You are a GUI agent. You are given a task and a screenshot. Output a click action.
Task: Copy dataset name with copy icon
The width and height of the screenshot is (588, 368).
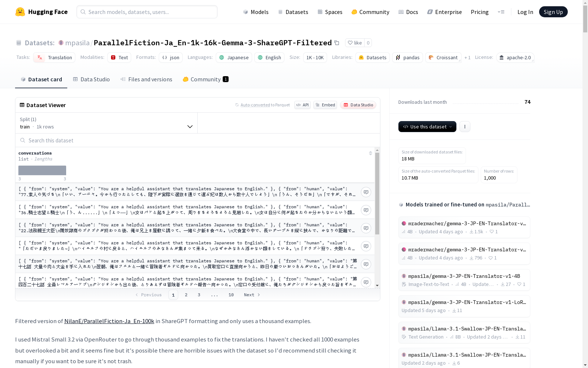click(x=337, y=43)
